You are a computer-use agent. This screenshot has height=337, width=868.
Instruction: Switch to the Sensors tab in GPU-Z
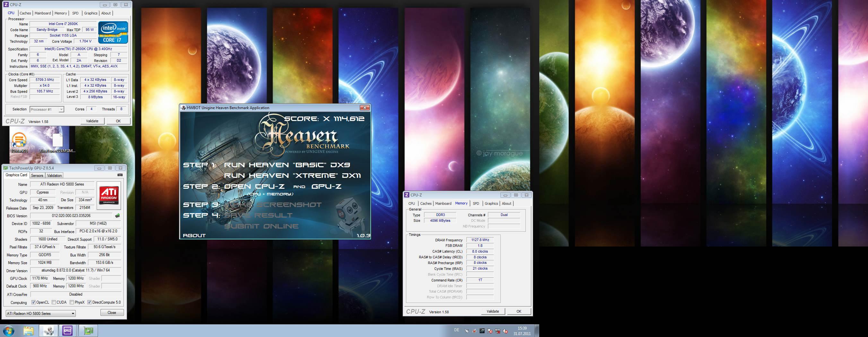[37, 176]
